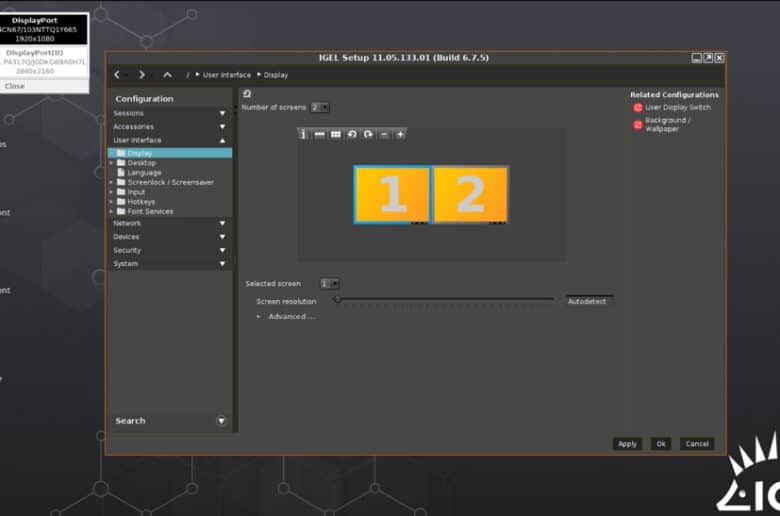The height and width of the screenshot is (516, 780).
Task: Navigate up one level with the caret
Action: pos(168,75)
